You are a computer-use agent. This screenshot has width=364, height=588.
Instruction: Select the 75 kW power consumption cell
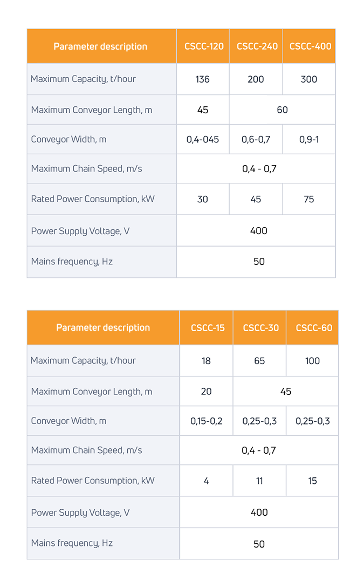click(x=309, y=199)
